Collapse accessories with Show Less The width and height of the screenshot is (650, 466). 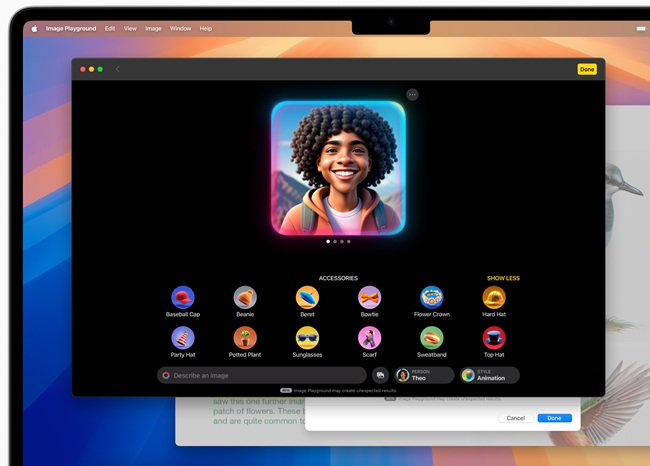click(503, 278)
